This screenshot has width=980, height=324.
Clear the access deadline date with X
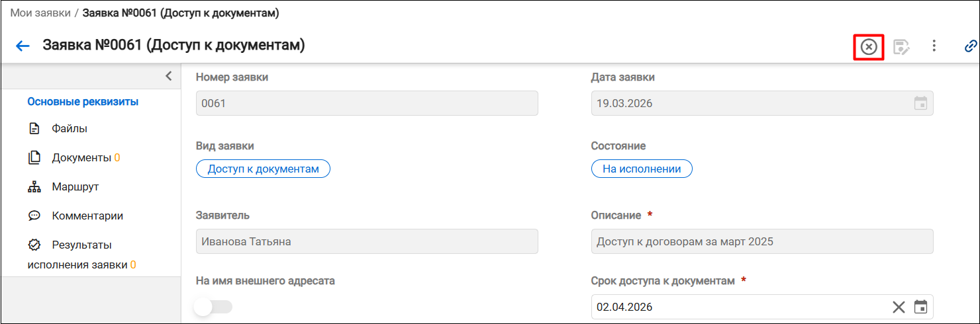[x=899, y=307]
